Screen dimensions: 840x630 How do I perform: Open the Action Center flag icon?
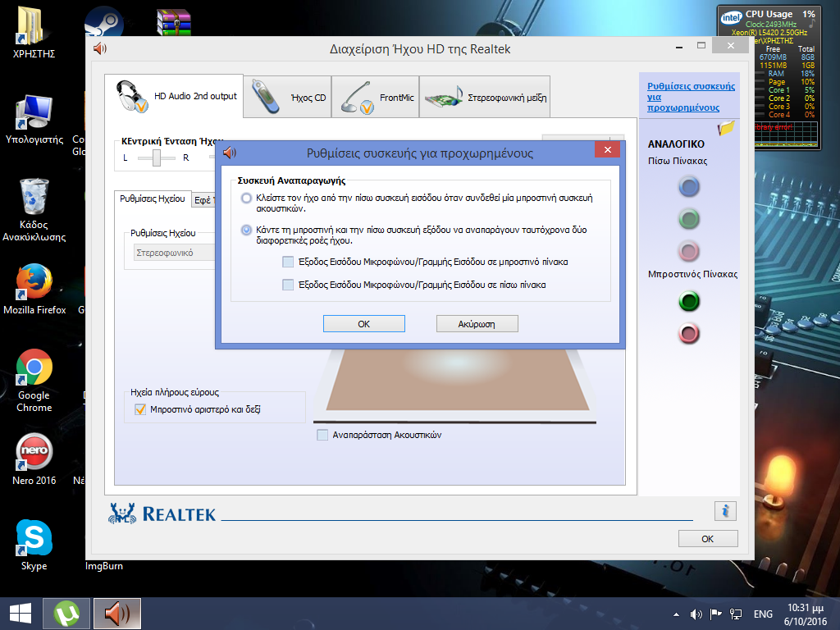[715, 614]
